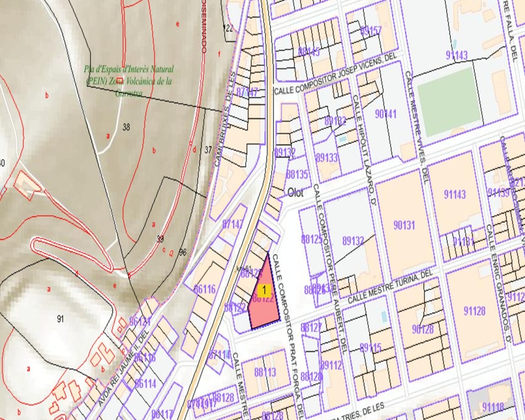The width and height of the screenshot is (525, 420).
Task: Click the green sports field area
Action: point(449,102)
